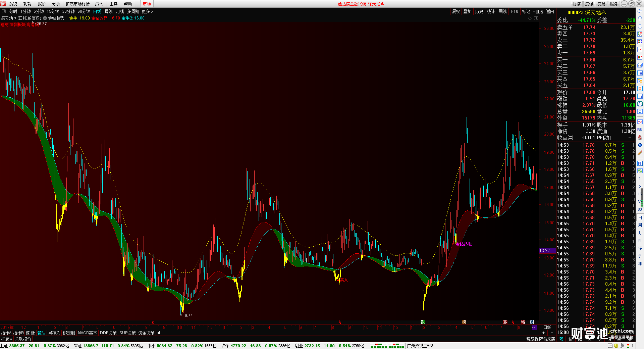This screenshot has height=349, width=644.
Task: Click the diamond icon at chart top-right
Action: [x=530, y=18]
